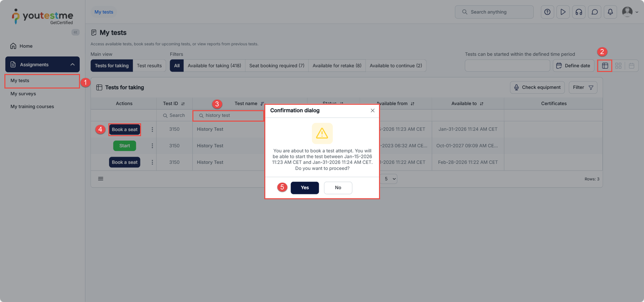
Task: Collapse the Assignments sidebar section
Action: coord(72,64)
